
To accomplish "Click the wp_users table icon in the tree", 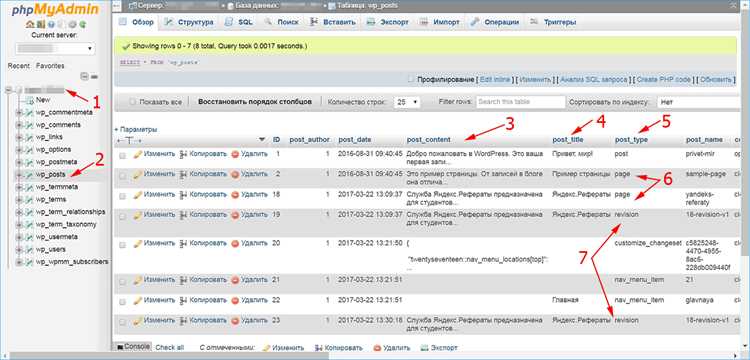I will click(x=30, y=250).
